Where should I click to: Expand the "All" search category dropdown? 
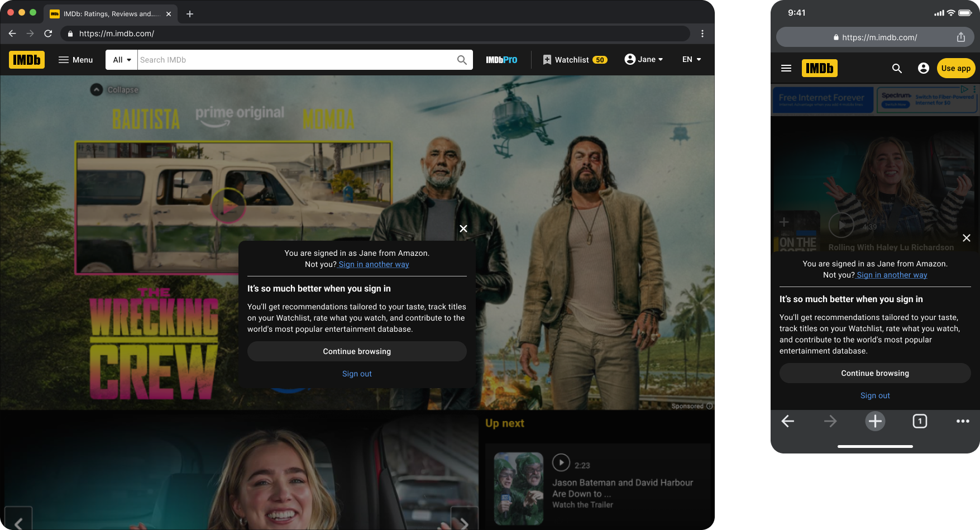point(121,59)
